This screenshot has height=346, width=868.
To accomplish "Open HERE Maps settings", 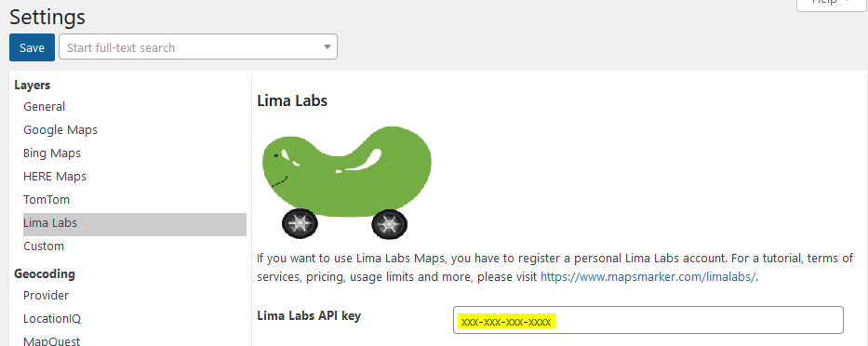I will pyautogui.click(x=55, y=176).
